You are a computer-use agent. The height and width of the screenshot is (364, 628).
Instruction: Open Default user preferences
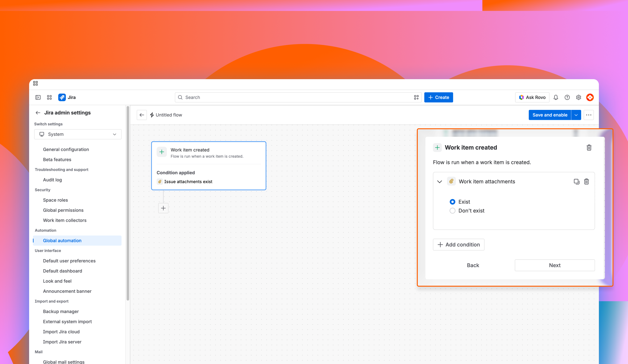(x=69, y=261)
